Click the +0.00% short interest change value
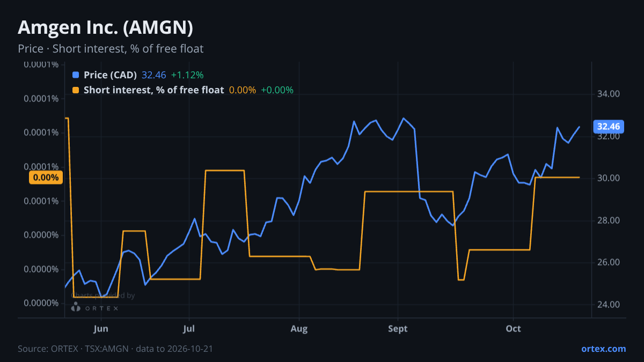This screenshot has height=362, width=644. (x=277, y=90)
